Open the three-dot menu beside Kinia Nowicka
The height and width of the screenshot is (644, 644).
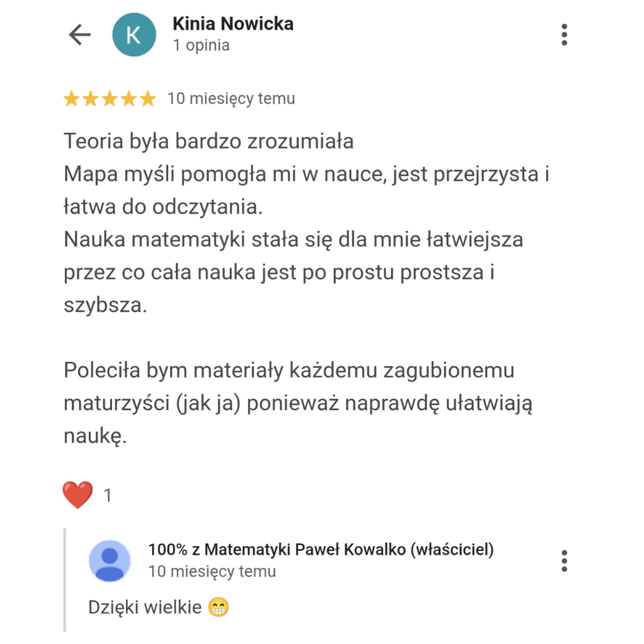coord(564,35)
